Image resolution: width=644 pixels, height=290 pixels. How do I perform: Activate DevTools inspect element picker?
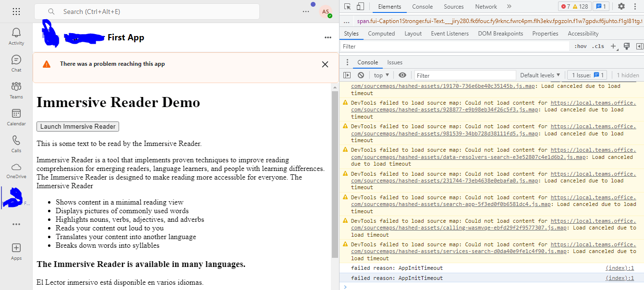click(348, 6)
